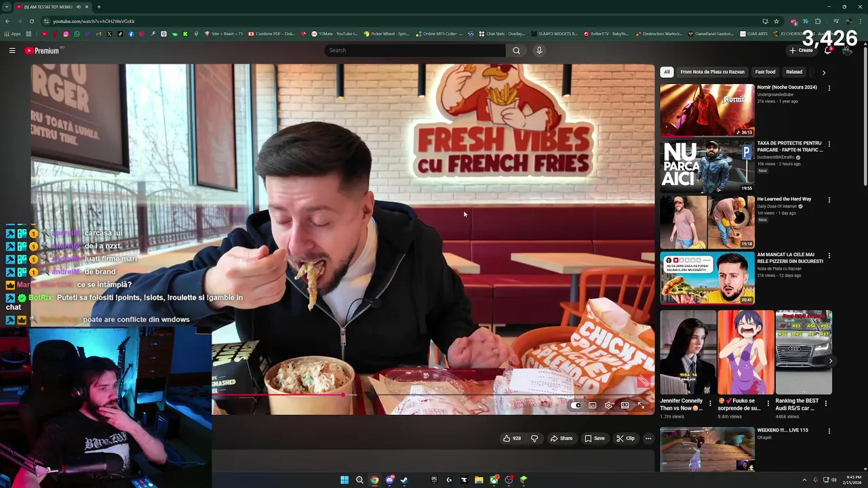This screenshot has height=488, width=868.
Task: Save the video to a playlist
Action: [x=595, y=439]
